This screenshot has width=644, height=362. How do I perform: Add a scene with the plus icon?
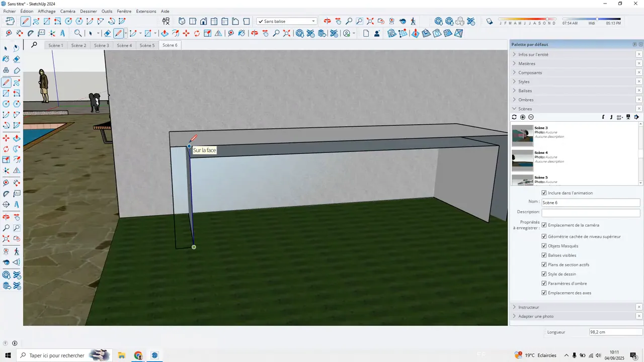point(523,117)
